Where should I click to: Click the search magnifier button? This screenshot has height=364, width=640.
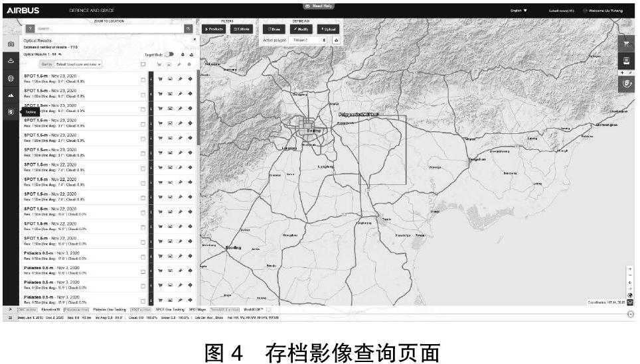(188, 29)
